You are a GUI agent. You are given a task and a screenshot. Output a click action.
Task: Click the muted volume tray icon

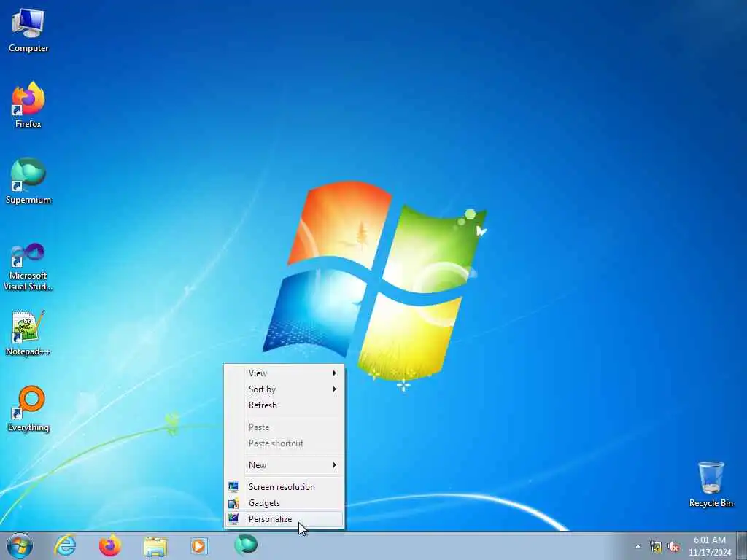673,547
